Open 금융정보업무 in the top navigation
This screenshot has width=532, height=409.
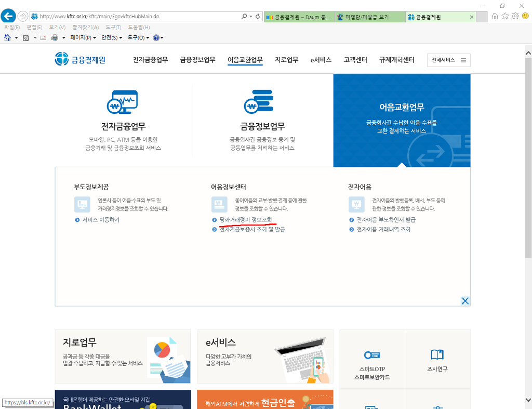[x=198, y=60]
